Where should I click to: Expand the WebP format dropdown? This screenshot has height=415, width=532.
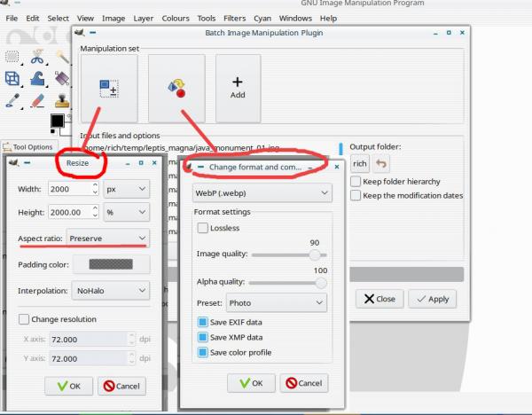tap(262, 193)
